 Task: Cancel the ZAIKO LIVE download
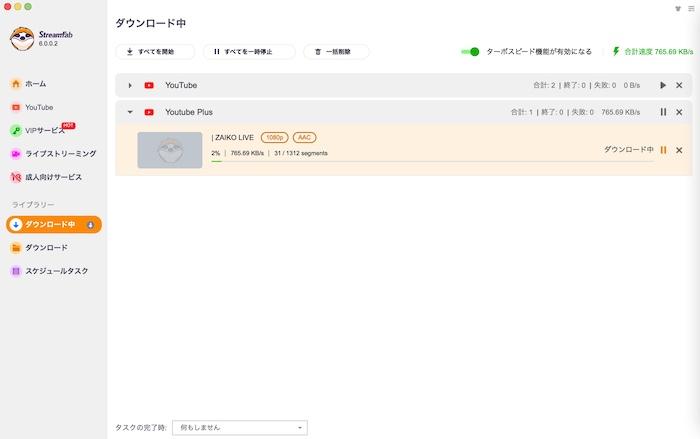679,150
